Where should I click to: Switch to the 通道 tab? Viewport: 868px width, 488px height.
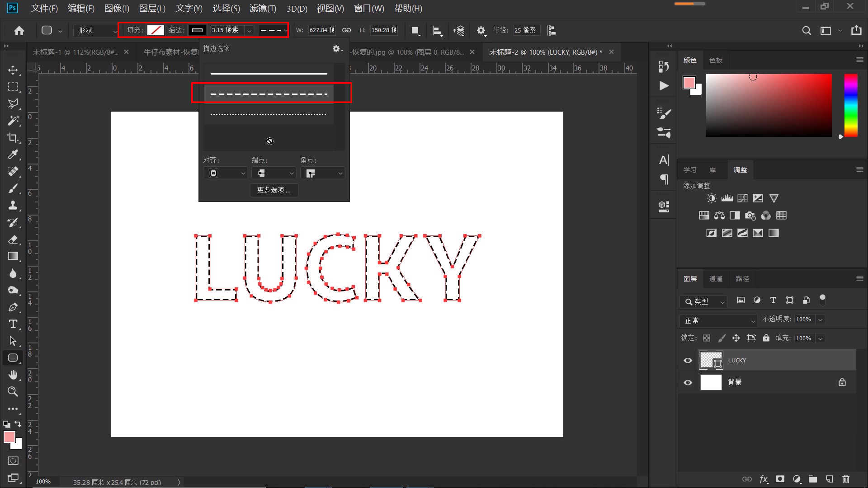coord(716,279)
